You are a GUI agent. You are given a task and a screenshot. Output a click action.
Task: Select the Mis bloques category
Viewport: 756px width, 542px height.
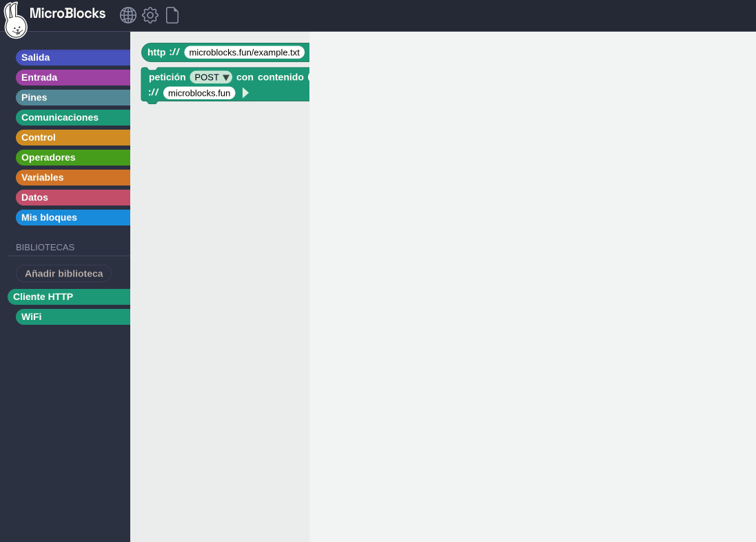tap(73, 218)
